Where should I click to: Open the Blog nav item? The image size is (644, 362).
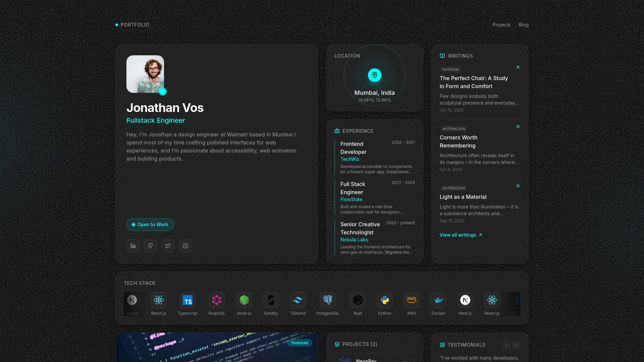pos(524,25)
